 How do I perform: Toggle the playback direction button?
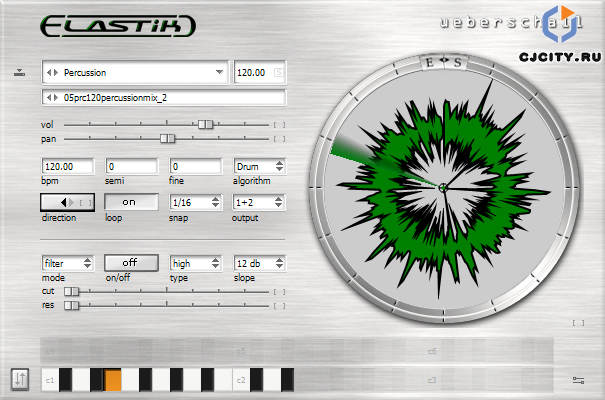click(68, 202)
